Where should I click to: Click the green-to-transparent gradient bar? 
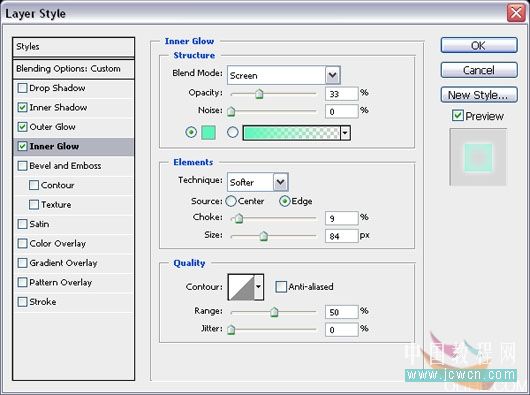click(291, 133)
